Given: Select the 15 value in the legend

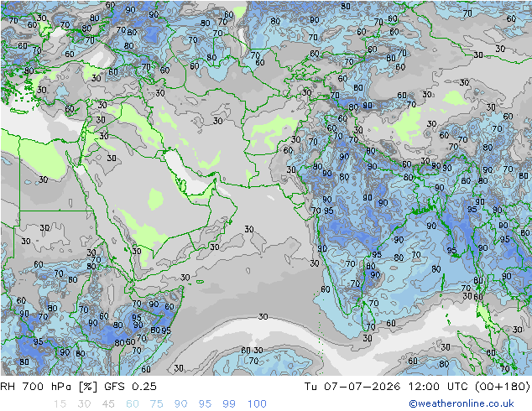Looking at the screenshot, I should (60, 404).
